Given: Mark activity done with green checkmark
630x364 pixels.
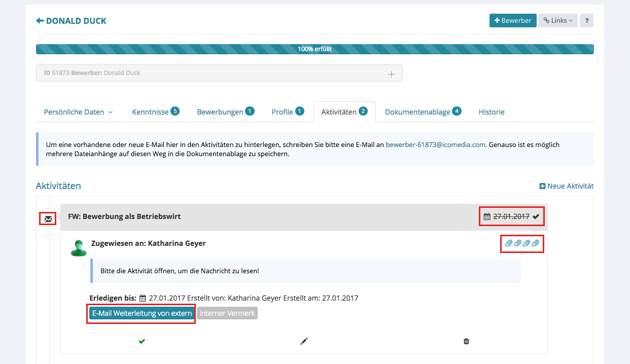Looking at the screenshot, I should [142, 341].
